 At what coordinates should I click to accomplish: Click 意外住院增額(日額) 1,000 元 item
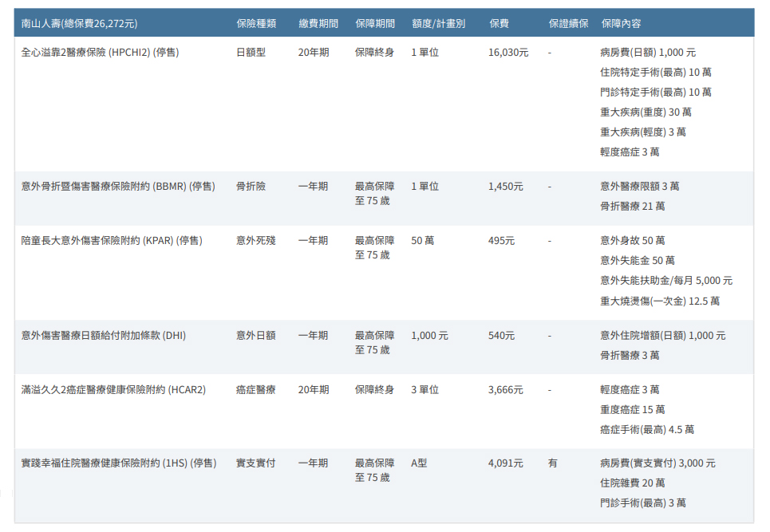click(x=663, y=335)
